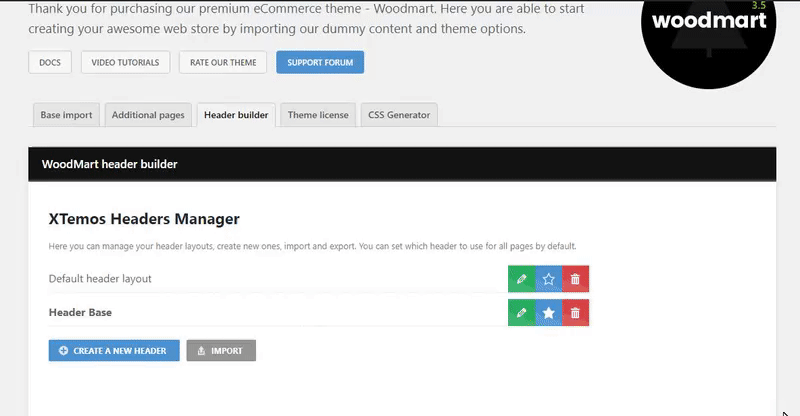Edit Header Base using the pencil icon
800x416 pixels.
[521, 312]
